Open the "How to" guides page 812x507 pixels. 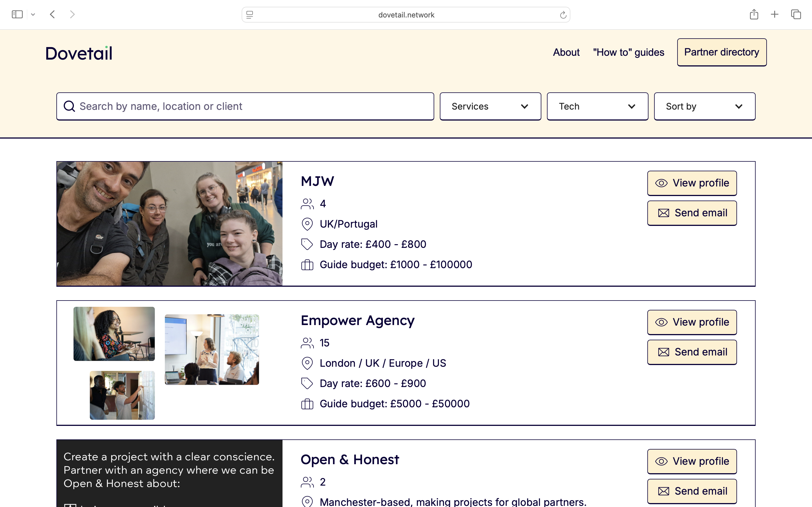tap(628, 52)
